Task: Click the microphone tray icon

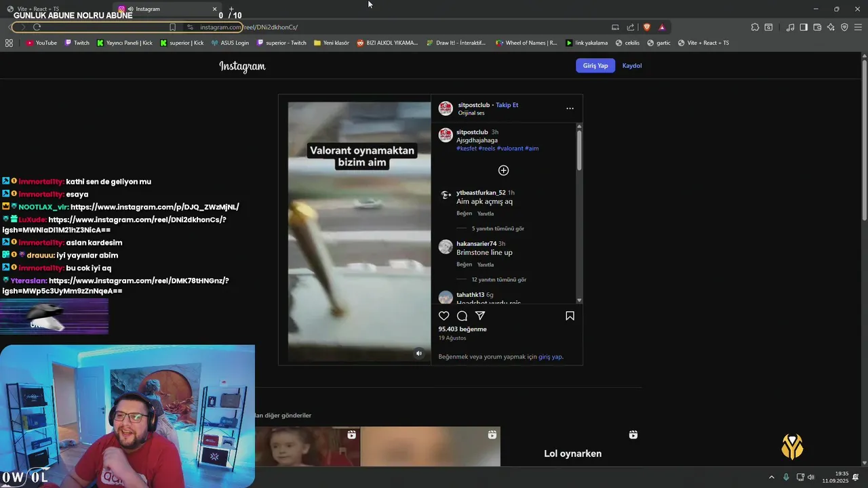Action: [x=786, y=477]
